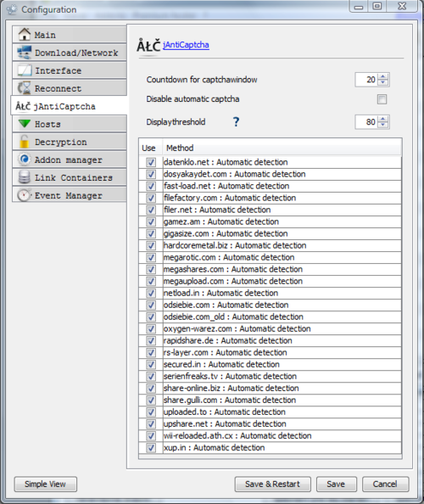Click the Link Containers database icon

click(x=24, y=177)
